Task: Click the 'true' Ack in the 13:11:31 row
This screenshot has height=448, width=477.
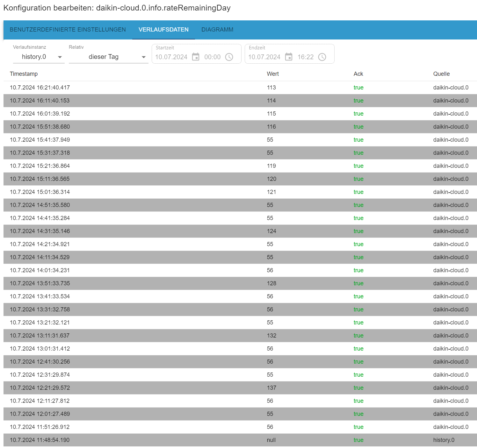Action: tap(358, 336)
